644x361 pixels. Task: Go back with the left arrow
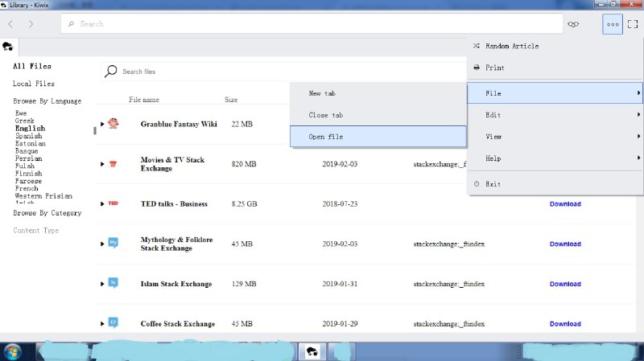click(x=10, y=24)
